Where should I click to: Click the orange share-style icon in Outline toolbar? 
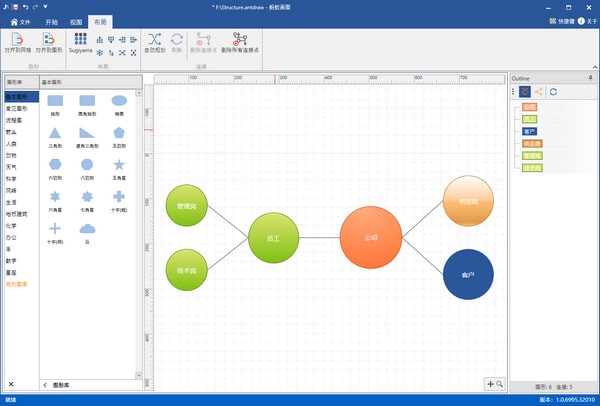click(x=538, y=92)
